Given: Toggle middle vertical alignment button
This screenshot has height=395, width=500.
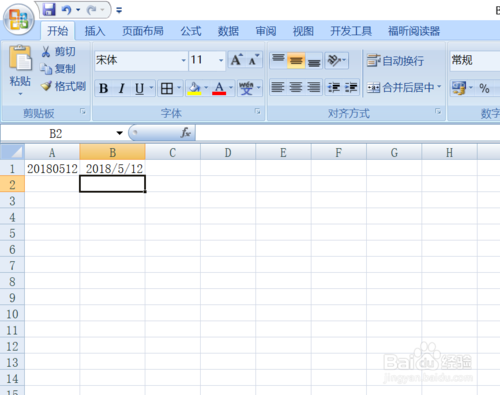Looking at the screenshot, I should 296,61.
